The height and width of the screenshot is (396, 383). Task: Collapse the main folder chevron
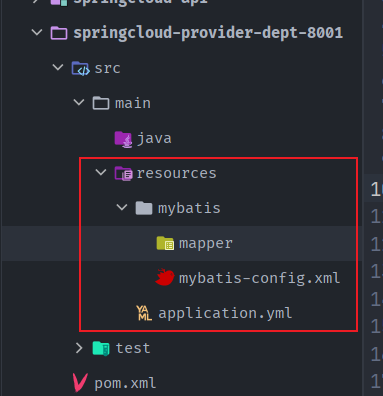click(79, 102)
